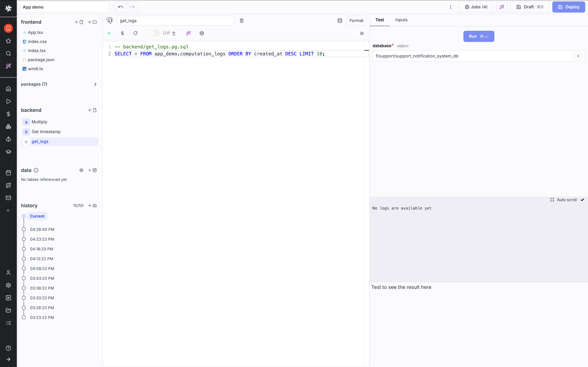Image resolution: width=588 pixels, height=367 pixels.
Task: Toggle the Diff switch
Action: [x=153, y=33]
